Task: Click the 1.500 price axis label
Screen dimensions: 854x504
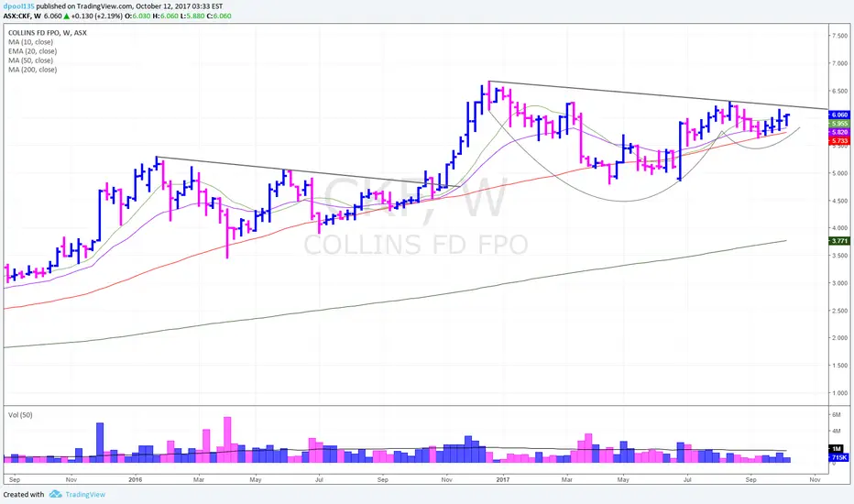Action: (x=839, y=366)
